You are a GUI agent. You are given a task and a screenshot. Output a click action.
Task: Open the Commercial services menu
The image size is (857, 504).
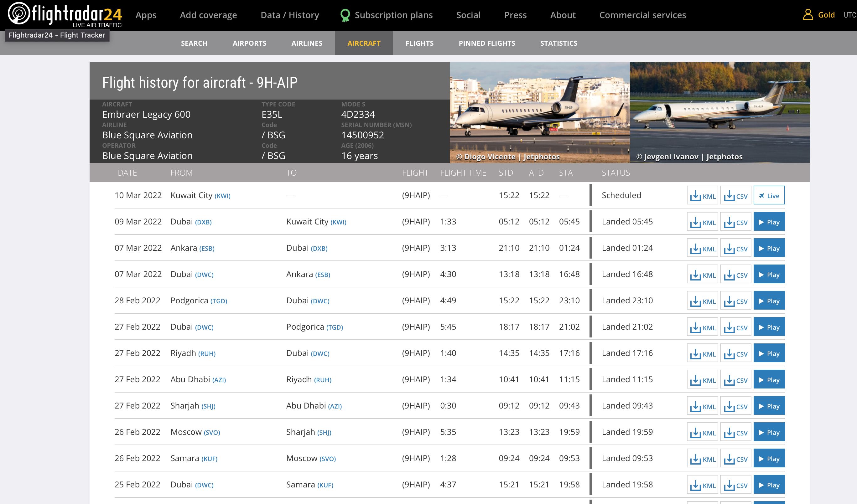pyautogui.click(x=642, y=15)
